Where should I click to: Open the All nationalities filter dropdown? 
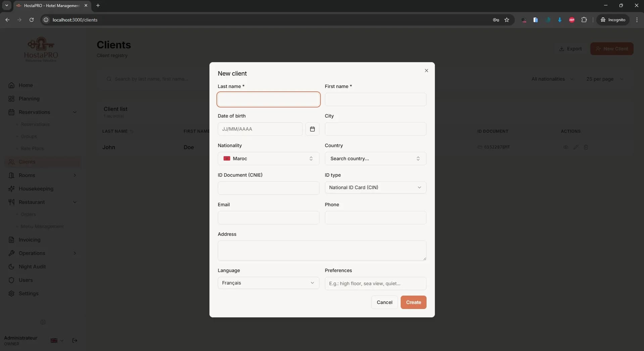(552, 79)
